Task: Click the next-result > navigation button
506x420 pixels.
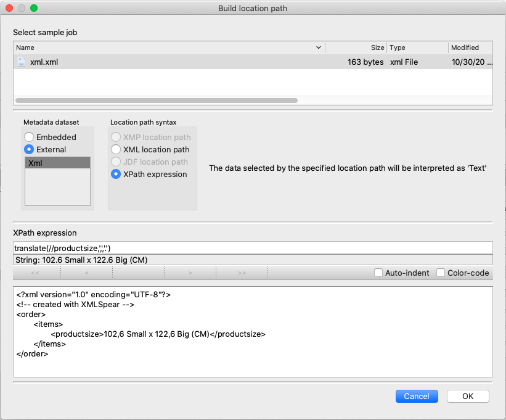Action: click(190, 273)
